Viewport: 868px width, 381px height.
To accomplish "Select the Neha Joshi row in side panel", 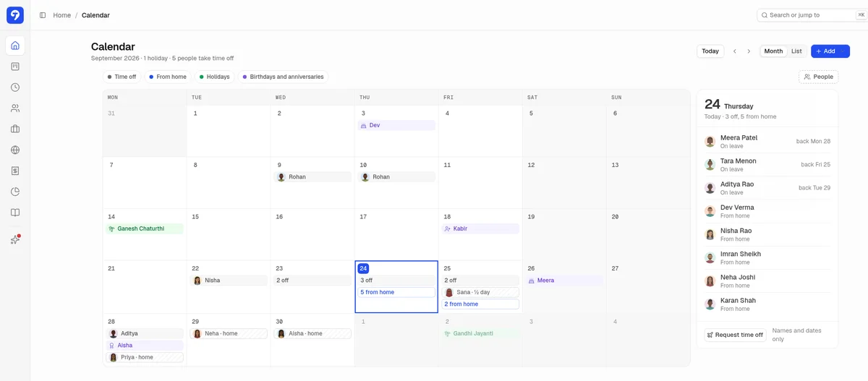I will coord(767,281).
